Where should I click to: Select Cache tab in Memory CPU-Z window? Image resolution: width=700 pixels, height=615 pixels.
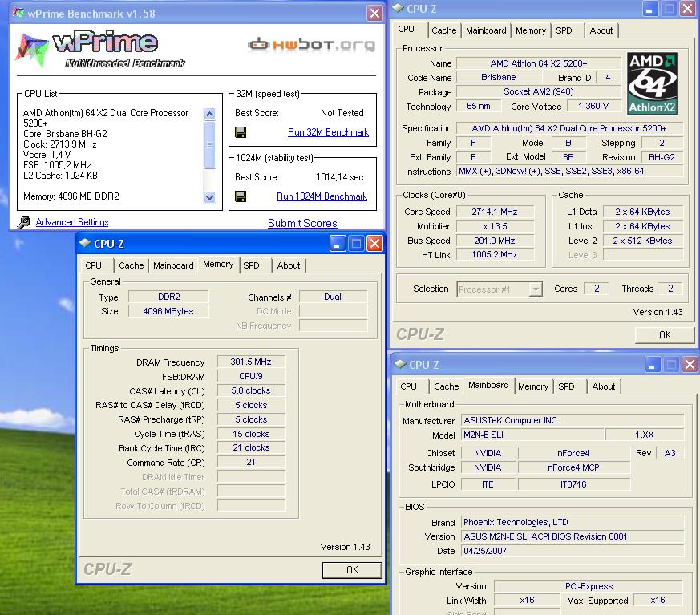[x=132, y=265]
